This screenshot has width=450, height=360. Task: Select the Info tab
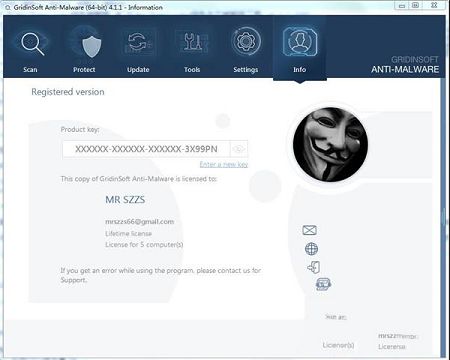(x=300, y=49)
